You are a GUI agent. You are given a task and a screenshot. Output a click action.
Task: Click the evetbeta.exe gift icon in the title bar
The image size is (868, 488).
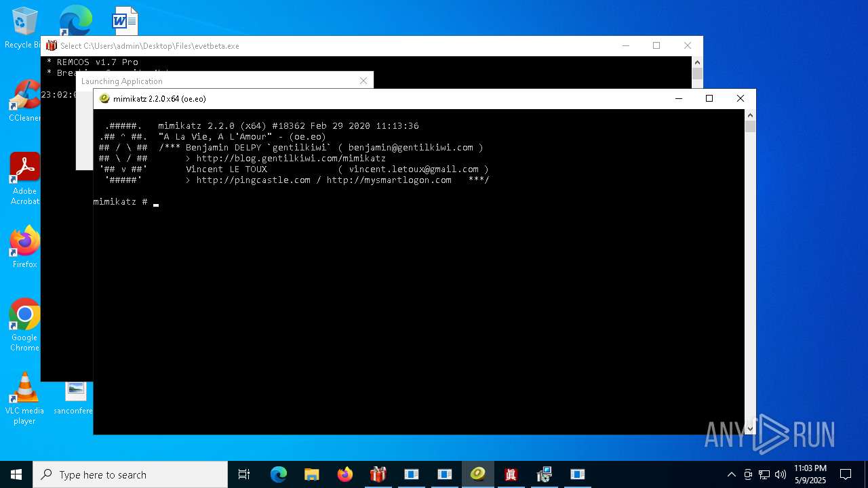coord(52,46)
